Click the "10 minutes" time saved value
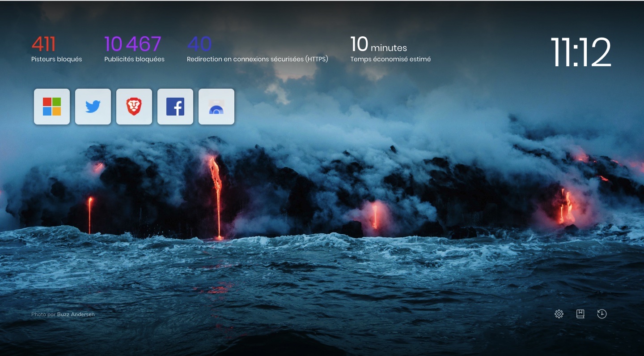Screen dimensions: 644x356 tap(378, 45)
